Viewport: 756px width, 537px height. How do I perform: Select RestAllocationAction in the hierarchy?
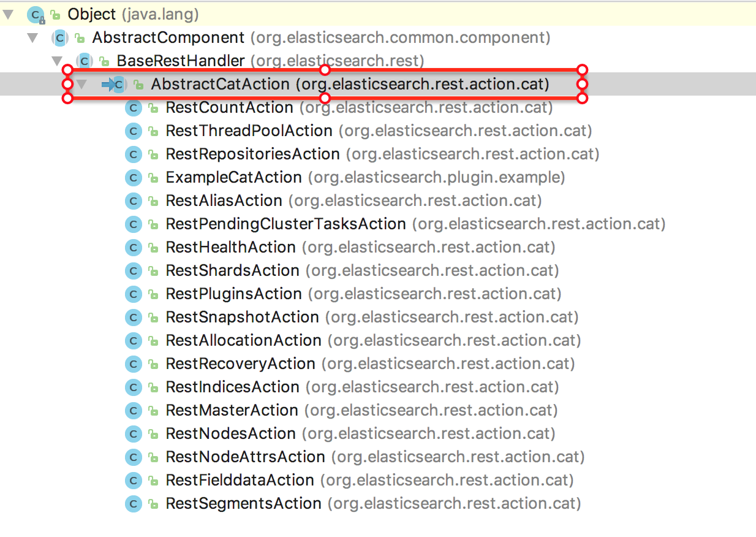(x=373, y=341)
